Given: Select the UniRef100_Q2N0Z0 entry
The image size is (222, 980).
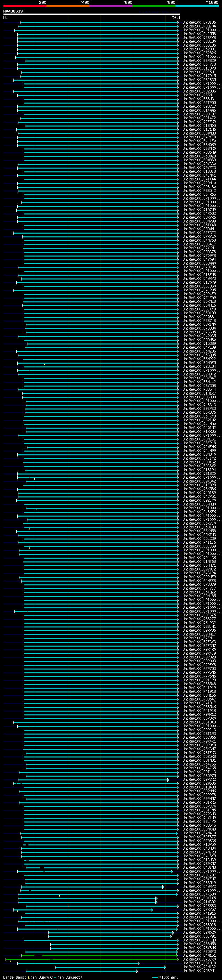Looking at the screenshot, I should [x=199, y=932].
